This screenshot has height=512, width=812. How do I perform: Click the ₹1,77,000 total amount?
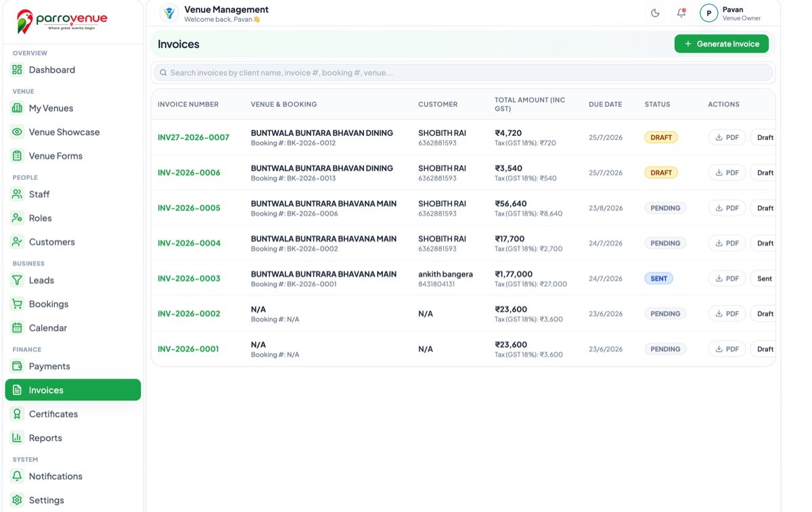click(514, 274)
